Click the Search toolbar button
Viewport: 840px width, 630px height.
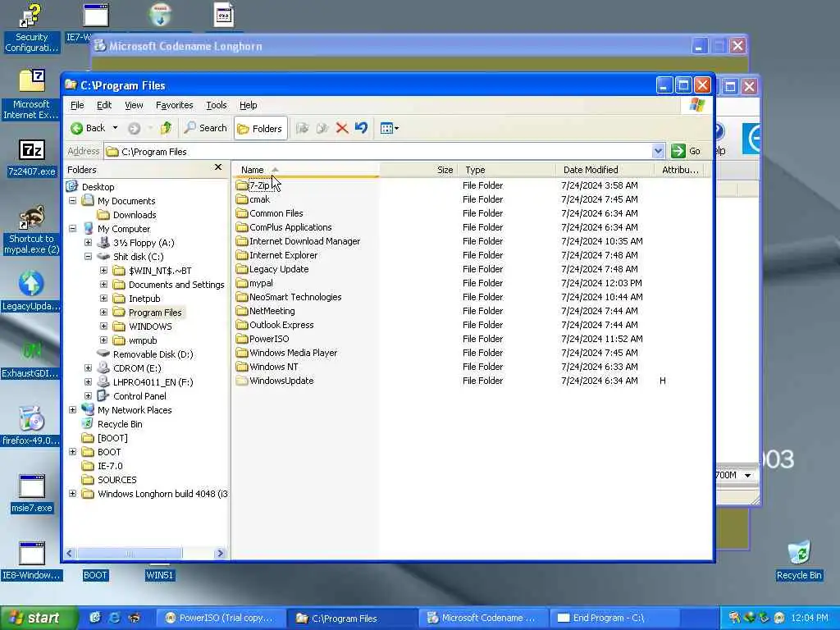[x=206, y=128]
